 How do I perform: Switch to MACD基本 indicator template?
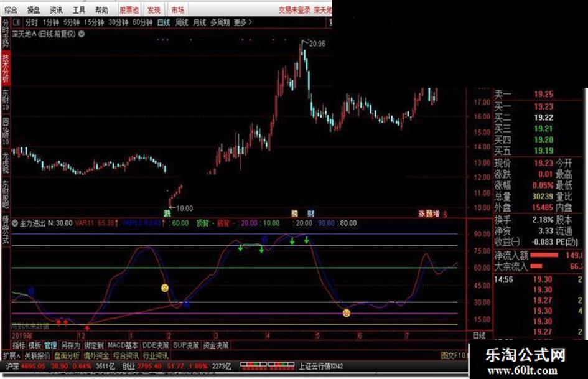click(123, 345)
